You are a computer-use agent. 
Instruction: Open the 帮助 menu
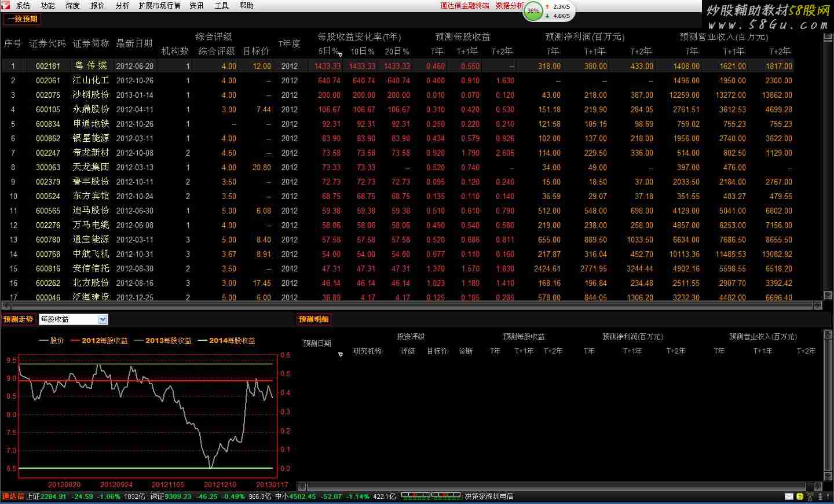tap(246, 6)
